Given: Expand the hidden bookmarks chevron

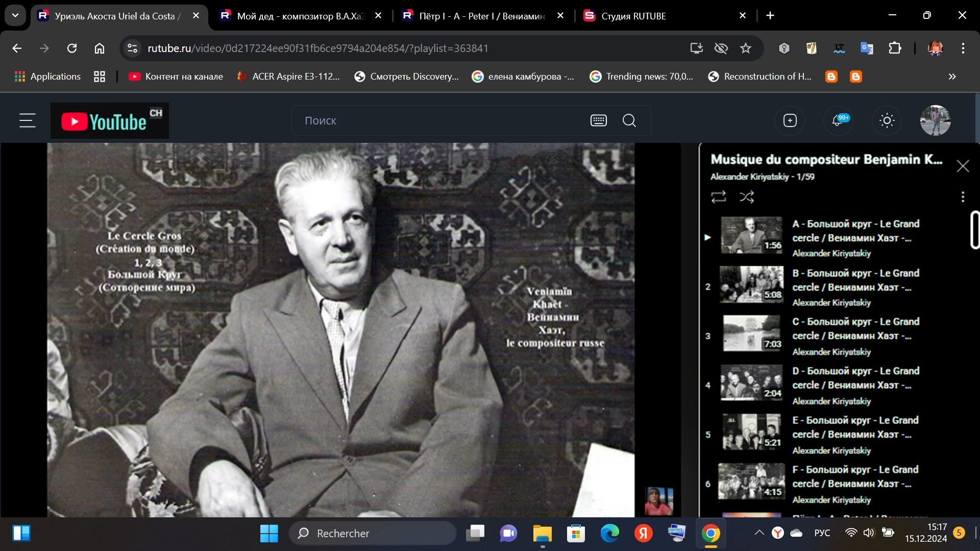Looking at the screenshot, I should pos(952,77).
